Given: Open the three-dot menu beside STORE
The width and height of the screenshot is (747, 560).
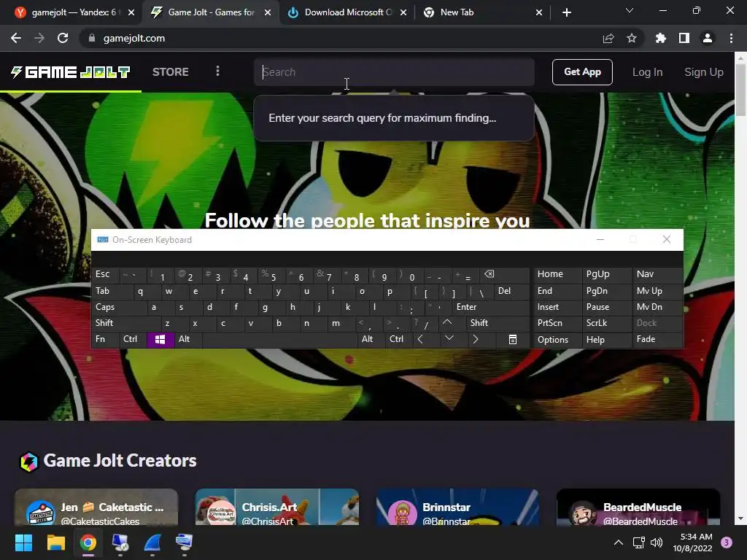Looking at the screenshot, I should (x=217, y=71).
